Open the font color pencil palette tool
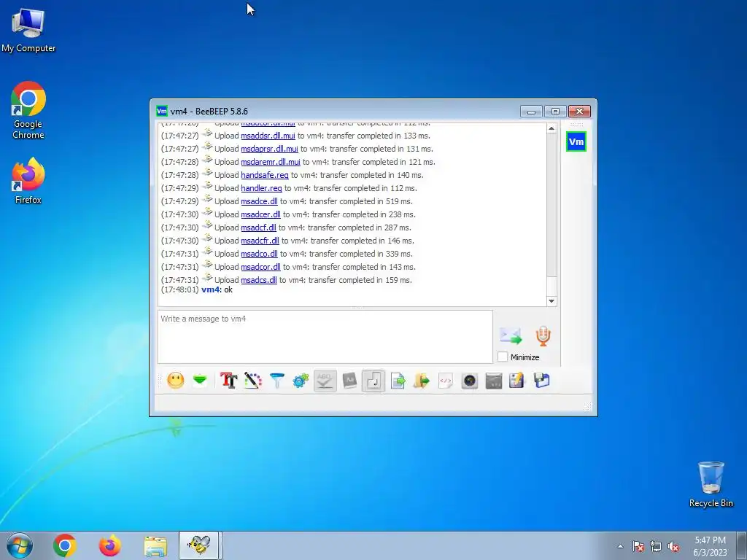747x560 pixels. coord(253,381)
